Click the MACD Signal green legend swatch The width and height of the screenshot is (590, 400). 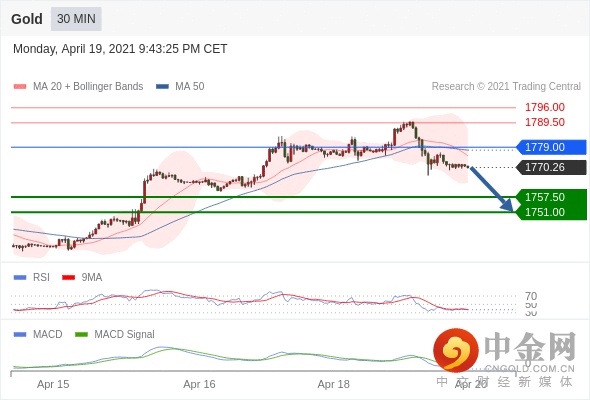81,334
